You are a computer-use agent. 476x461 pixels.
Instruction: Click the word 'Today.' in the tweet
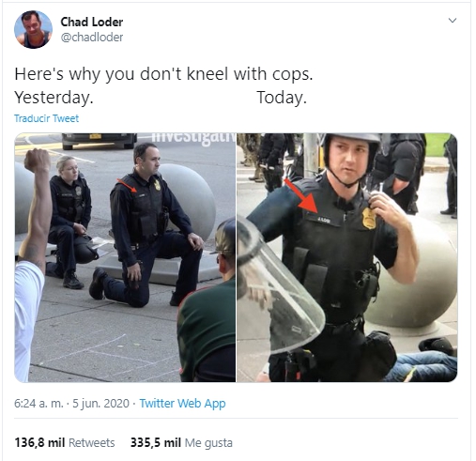(x=282, y=98)
